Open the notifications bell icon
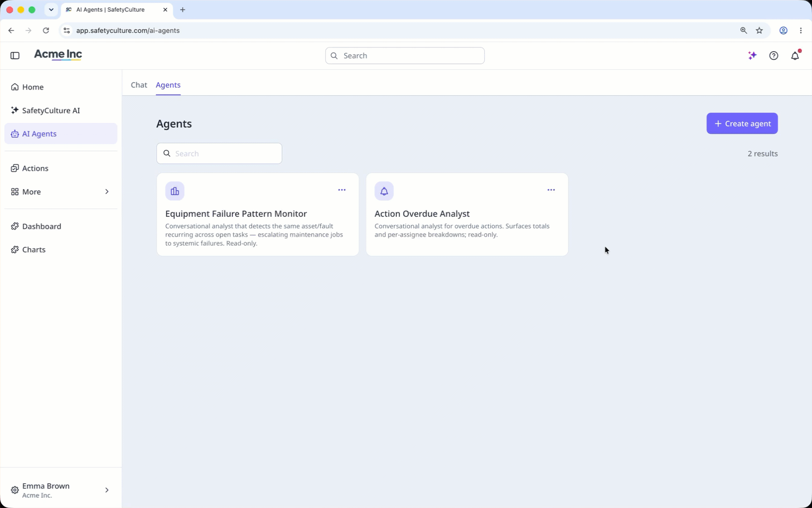Image resolution: width=812 pixels, height=508 pixels. pyautogui.click(x=795, y=56)
